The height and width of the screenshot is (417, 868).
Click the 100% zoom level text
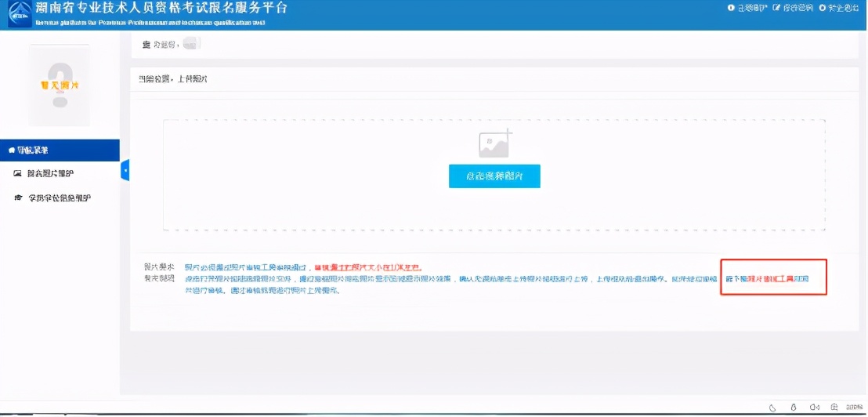pyautogui.click(x=852, y=408)
